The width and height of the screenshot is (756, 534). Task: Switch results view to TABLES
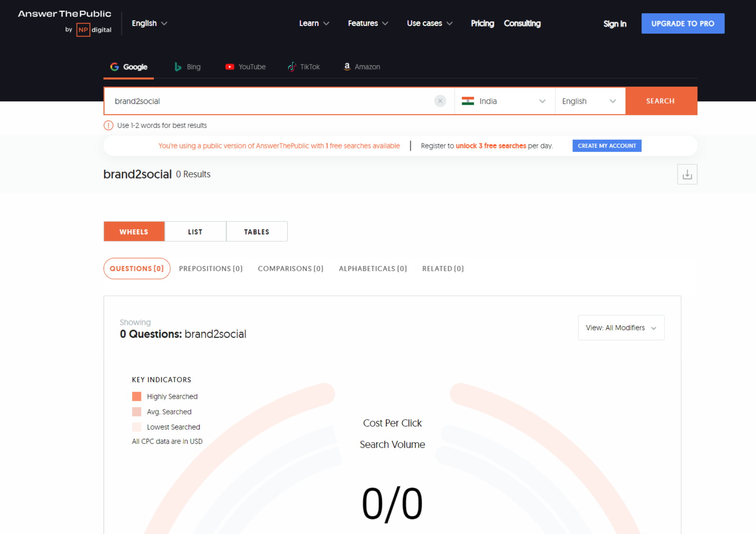click(257, 232)
